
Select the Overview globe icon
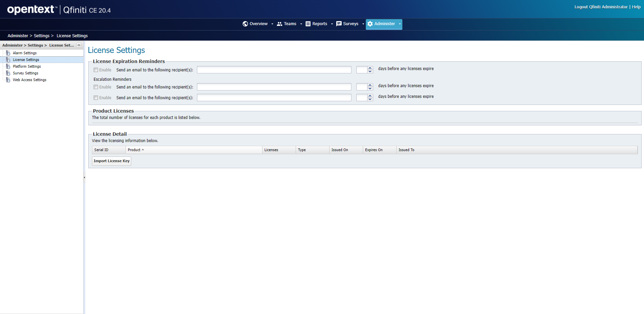pos(246,24)
